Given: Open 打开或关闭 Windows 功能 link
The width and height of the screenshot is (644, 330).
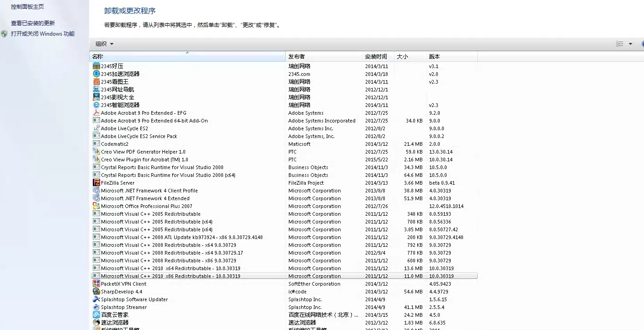Looking at the screenshot, I should click(43, 34).
